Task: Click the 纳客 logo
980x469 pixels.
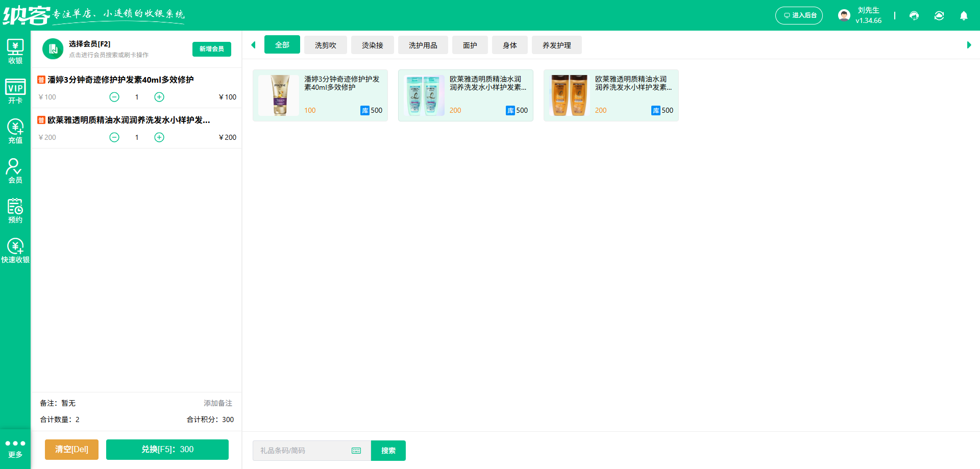Action: click(27, 15)
